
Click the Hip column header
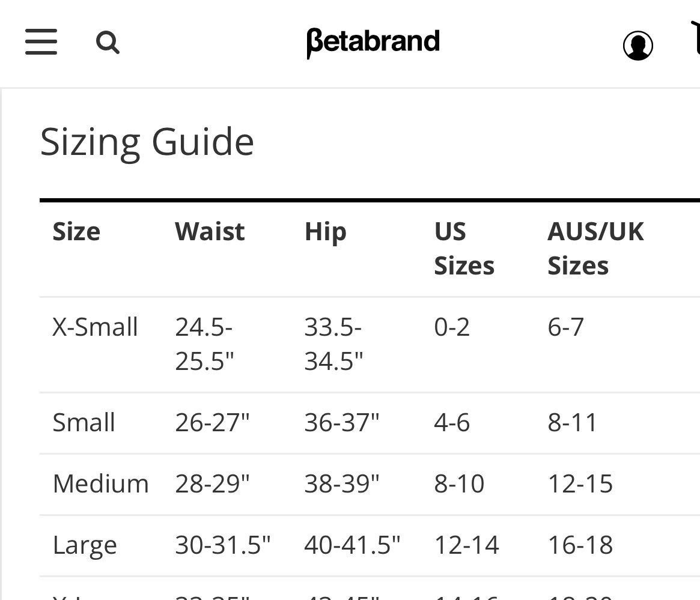point(326,232)
